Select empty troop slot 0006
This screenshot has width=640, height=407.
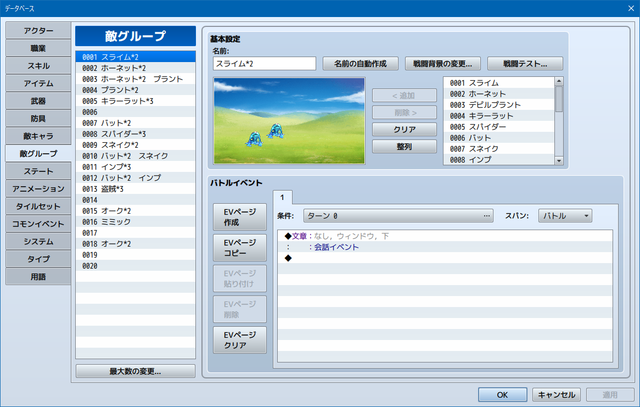click(136, 112)
